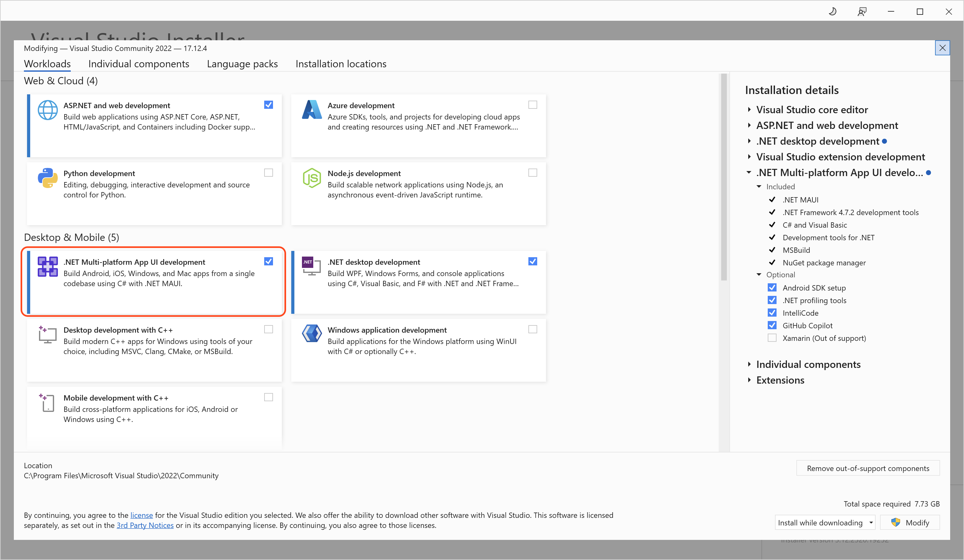
Task: Uncheck IntelliCode optional component
Action: [772, 313]
